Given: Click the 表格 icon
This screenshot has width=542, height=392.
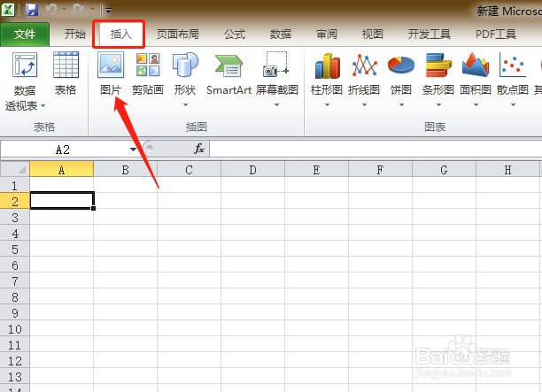Looking at the screenshot, I should point(66,65).
